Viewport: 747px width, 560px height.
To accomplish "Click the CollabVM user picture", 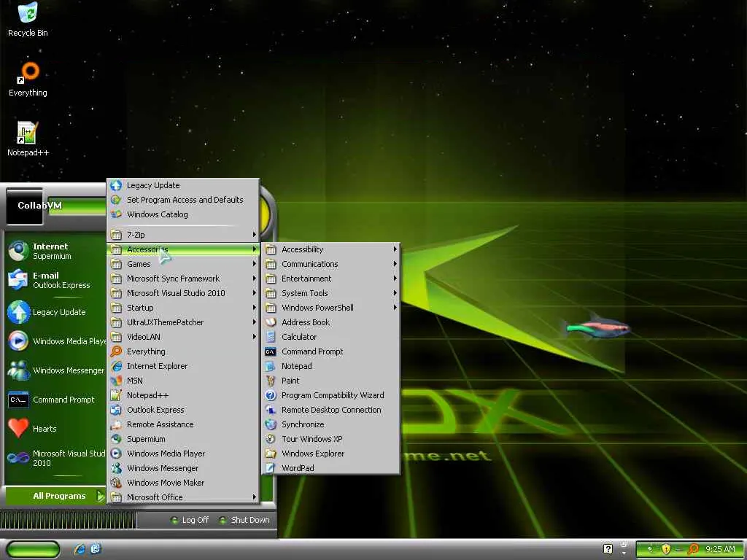I will [x=25, y=206].
